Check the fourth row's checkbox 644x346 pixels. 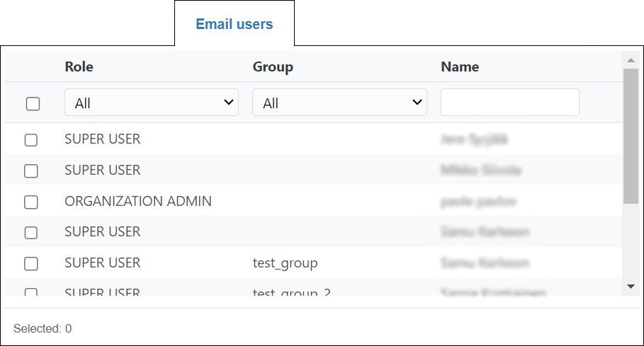coord(31,232)
